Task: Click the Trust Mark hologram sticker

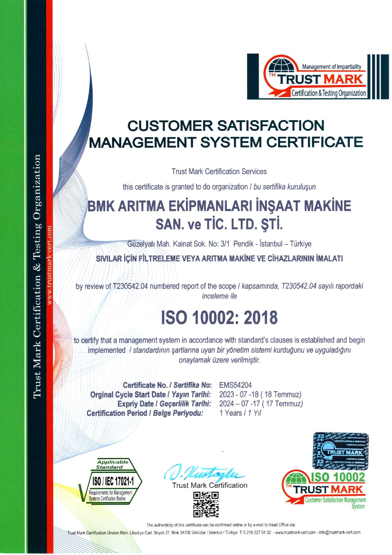Action: (341, 452)
